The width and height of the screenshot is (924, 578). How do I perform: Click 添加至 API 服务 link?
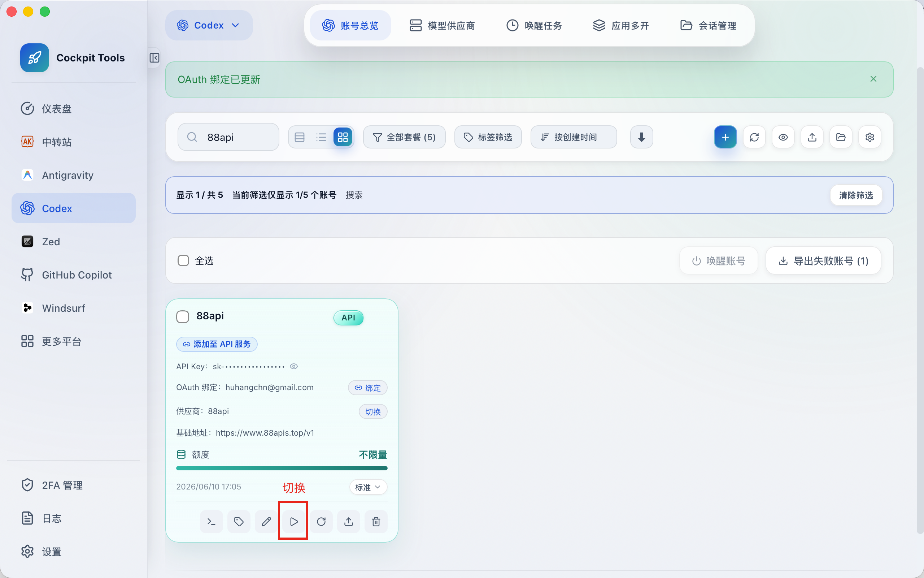pos(217,344)
